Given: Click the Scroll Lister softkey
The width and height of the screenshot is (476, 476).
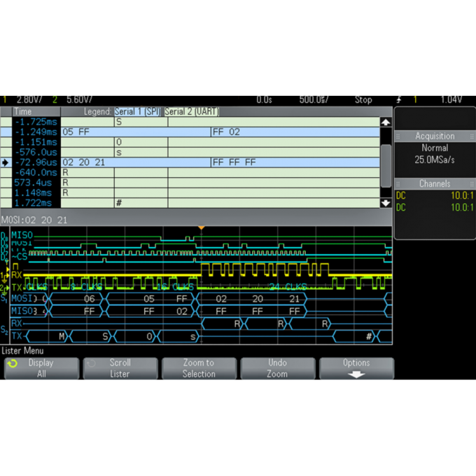Looking at the screenshot, I should click(x=120, y=368).
